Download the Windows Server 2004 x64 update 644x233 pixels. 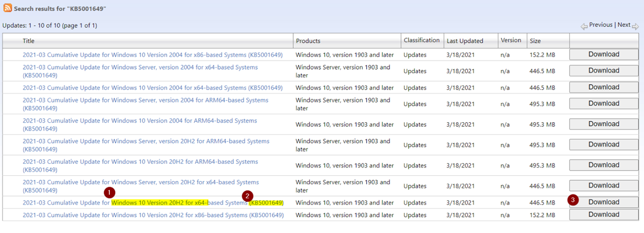point(604,71)
